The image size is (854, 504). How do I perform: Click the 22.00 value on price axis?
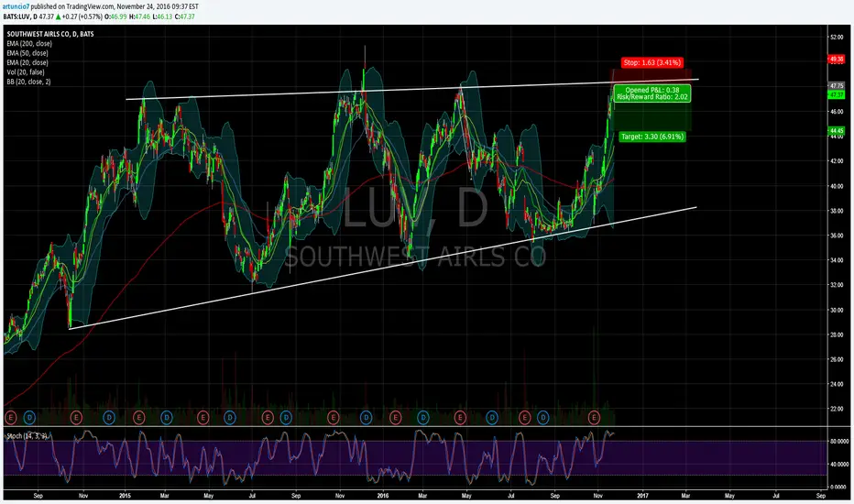[837, 409]
